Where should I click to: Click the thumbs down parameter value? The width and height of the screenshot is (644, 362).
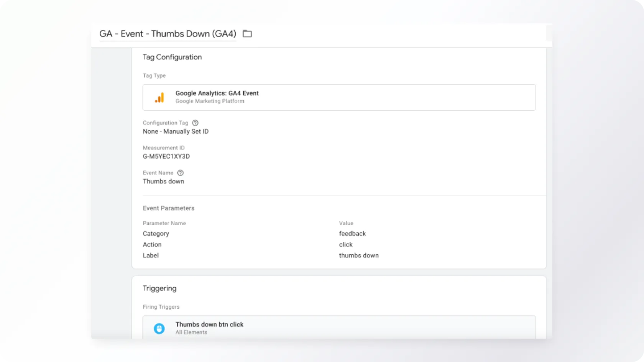click(x=359, y=256)
